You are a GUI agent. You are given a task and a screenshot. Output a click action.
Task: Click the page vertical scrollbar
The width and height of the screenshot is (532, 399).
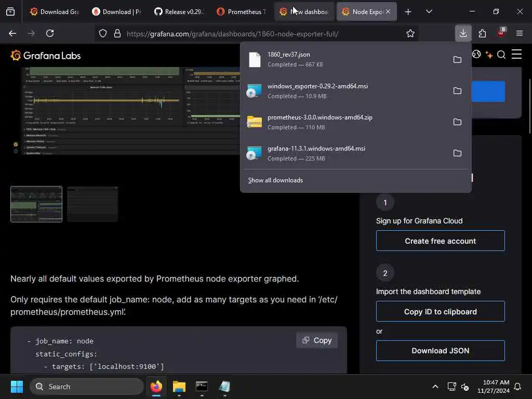coord(529,107)
